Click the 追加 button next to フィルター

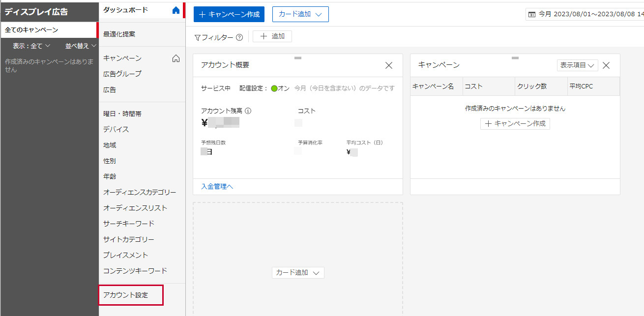tap(272, 36)
